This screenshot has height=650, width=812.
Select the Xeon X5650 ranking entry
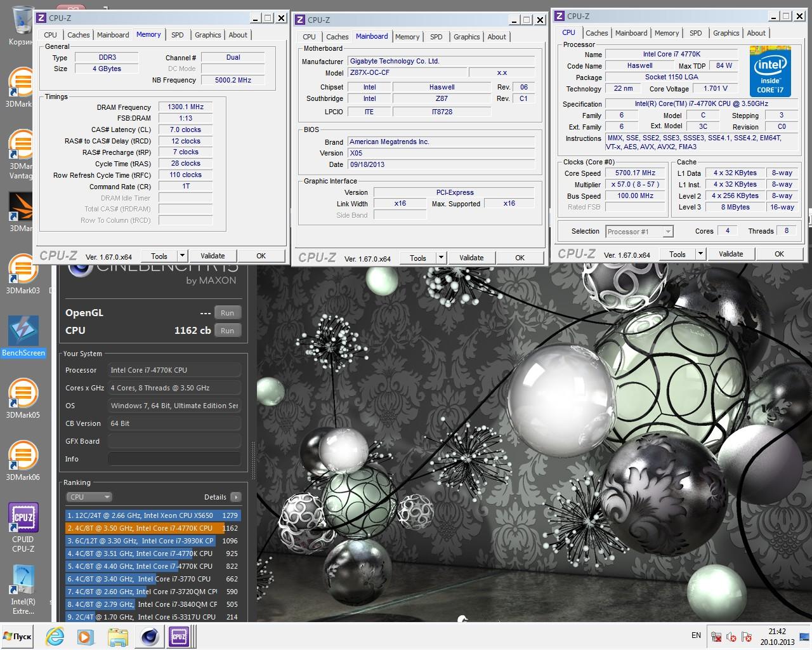coord(152,515)
